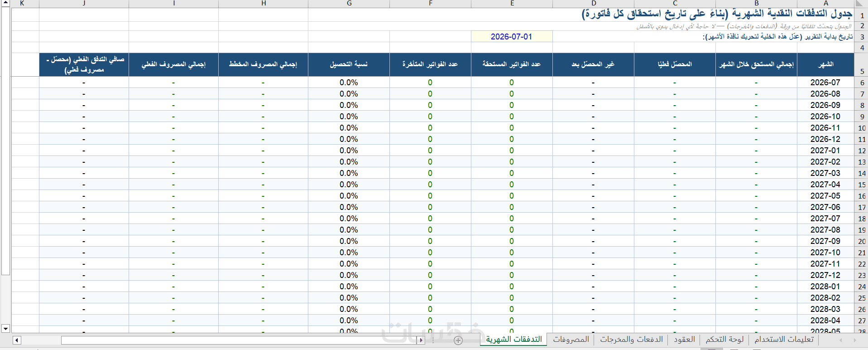Screen dimensions: 868x350
Task: Click the غير المحصّل بعد heading cell
Action: (x=593, y=64)
